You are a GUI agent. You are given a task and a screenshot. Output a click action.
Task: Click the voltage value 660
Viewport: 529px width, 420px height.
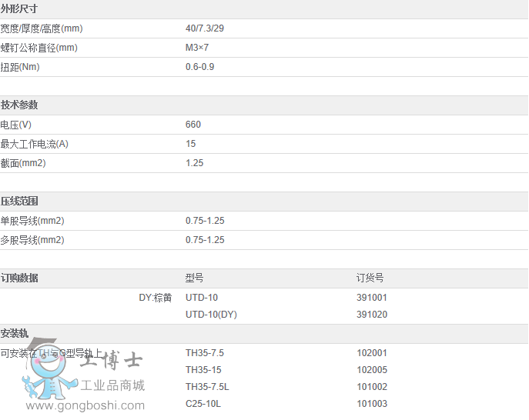click(193, 125)
